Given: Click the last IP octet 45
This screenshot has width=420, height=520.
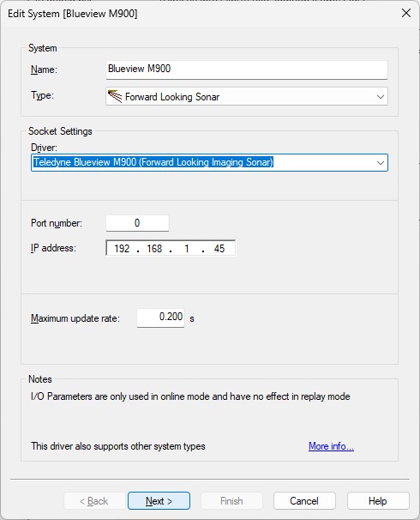Looking at the screenshot, I should pyautogui.click(x=219, y=248).
